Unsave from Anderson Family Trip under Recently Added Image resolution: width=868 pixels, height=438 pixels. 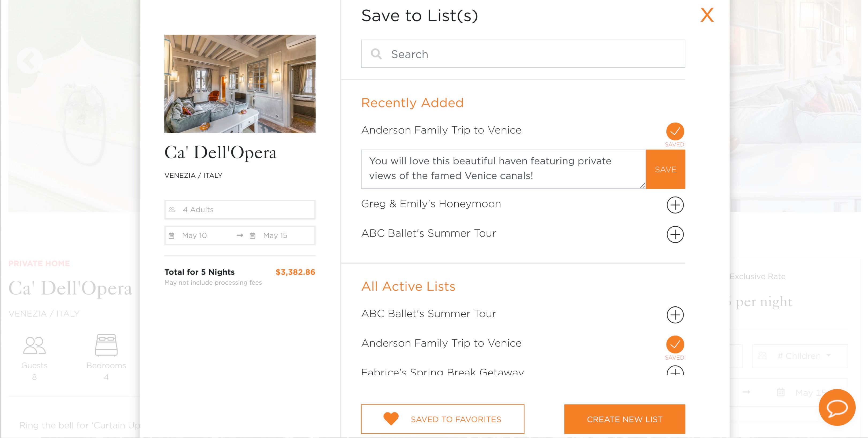point(675,131)
